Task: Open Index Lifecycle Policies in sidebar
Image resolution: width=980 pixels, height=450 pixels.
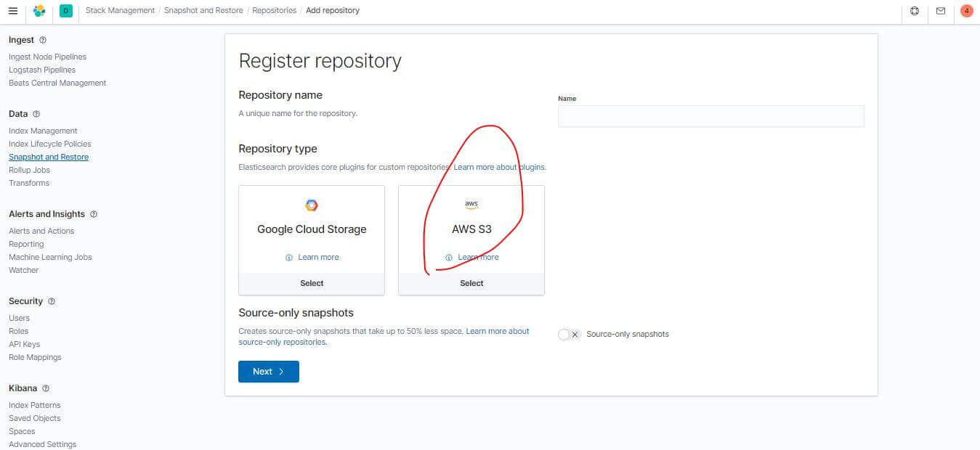Action: click(49, 144)
